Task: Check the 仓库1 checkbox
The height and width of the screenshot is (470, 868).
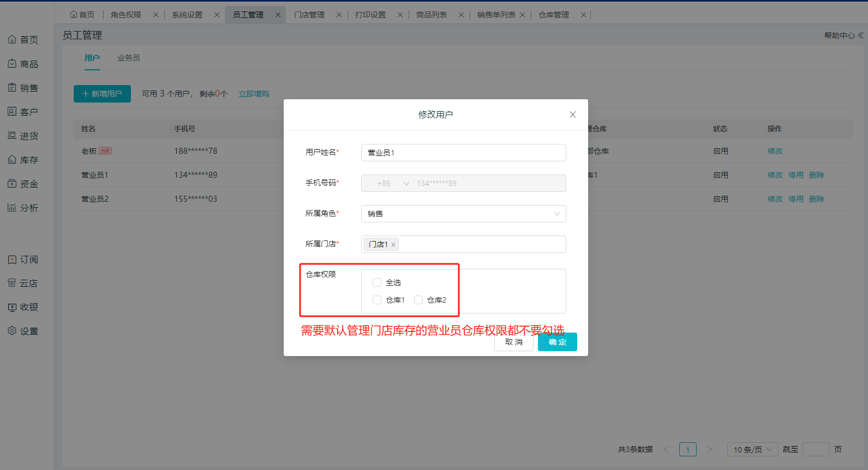Action: click(x=377, y=300)
